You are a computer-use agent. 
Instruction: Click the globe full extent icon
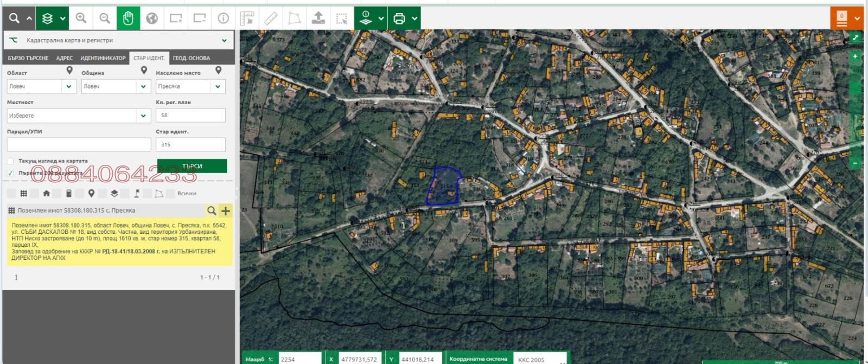pyautogui.click(x=152, y=18)
